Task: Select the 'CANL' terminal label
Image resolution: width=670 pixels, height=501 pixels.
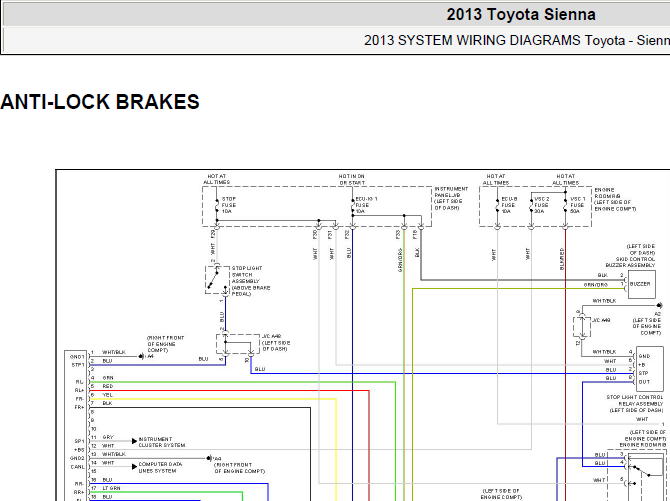Action: tap(77, 467)
